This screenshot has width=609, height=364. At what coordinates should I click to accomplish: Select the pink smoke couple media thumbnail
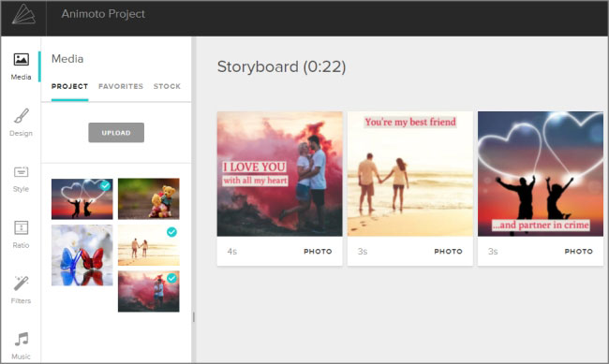[149, 291]
